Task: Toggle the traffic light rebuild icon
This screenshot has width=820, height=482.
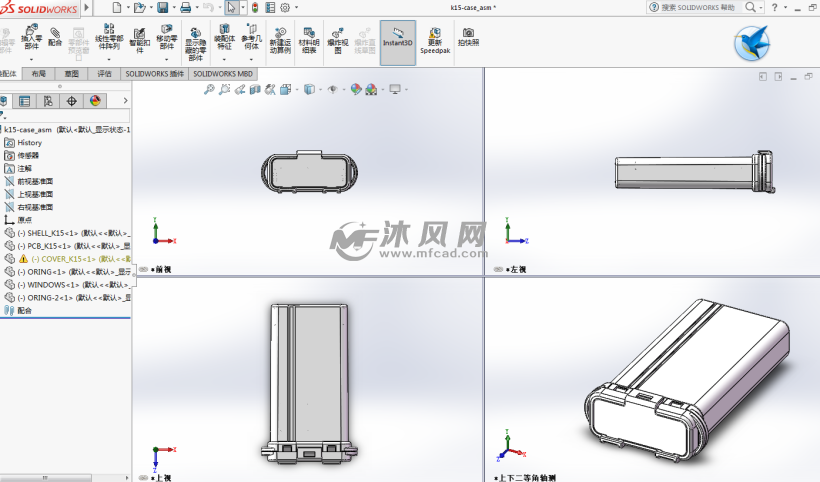Action: (253, 8)
